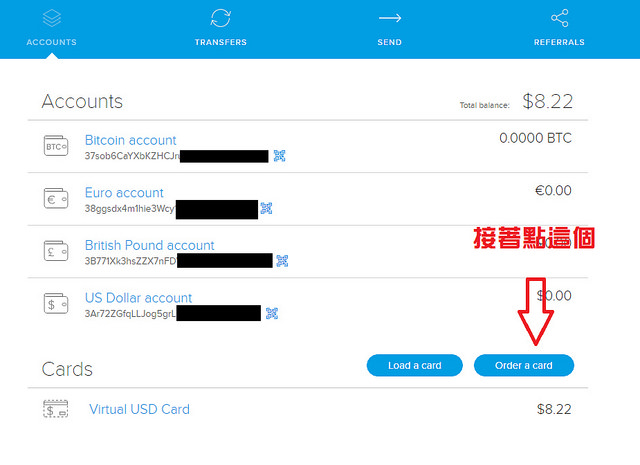Switch to the Transfers tab
The image size is (640, 465).
[x=220, y=27]
